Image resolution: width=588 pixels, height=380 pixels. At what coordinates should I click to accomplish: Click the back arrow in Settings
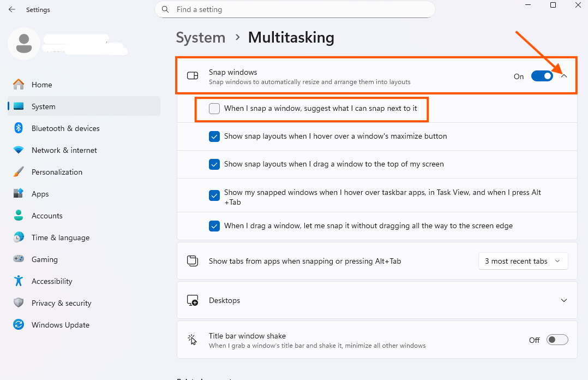pos(12,10)
